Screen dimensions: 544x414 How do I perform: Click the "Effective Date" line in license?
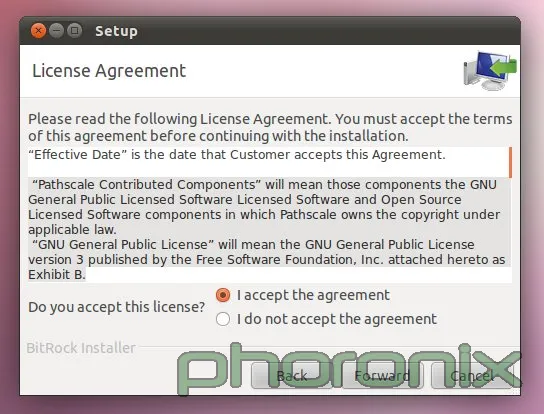(237, 155)
